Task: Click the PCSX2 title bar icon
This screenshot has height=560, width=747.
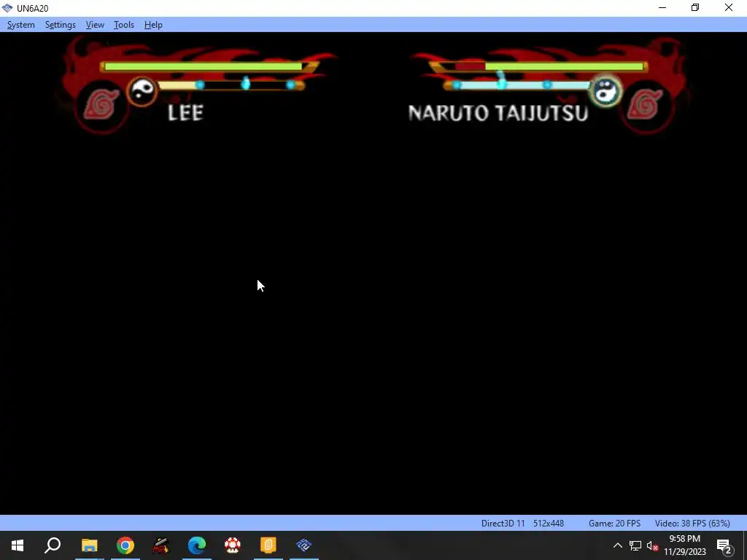Action: pos(7,8)
